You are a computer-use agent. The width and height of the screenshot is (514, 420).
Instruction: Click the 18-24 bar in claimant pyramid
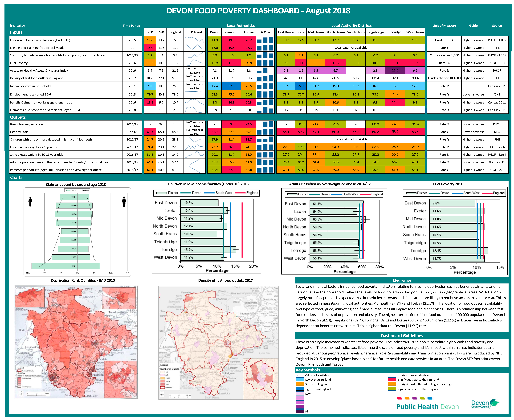(65, 266)
